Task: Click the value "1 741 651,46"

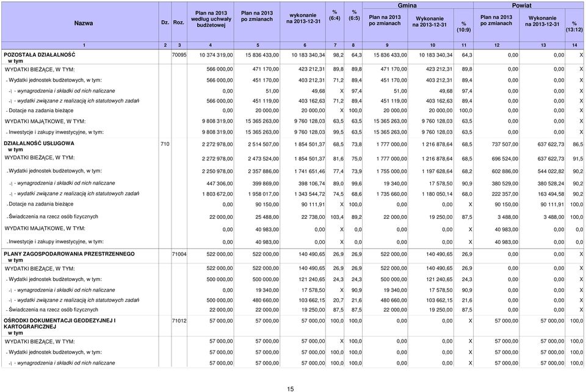Action: 309,171
